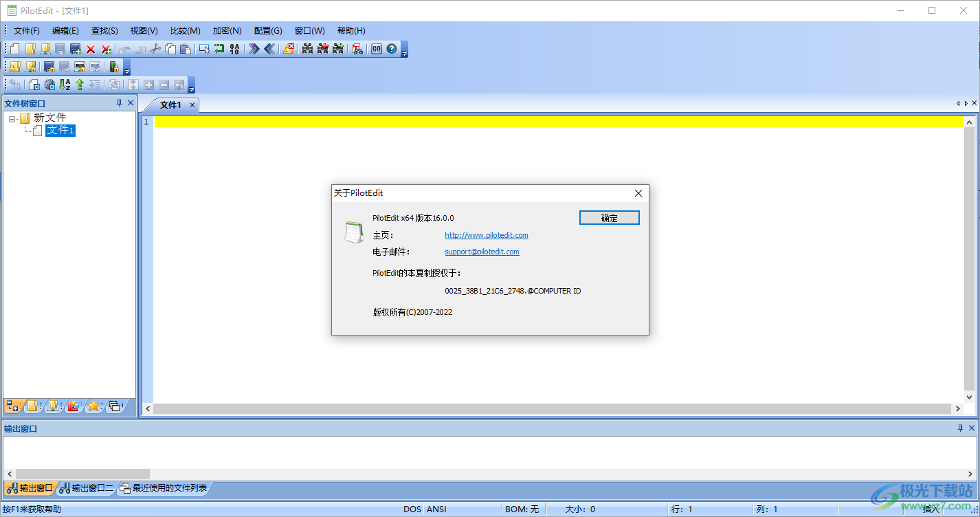Open the 加密(N) menu
980x517 pixels.
tap(227, 31)
